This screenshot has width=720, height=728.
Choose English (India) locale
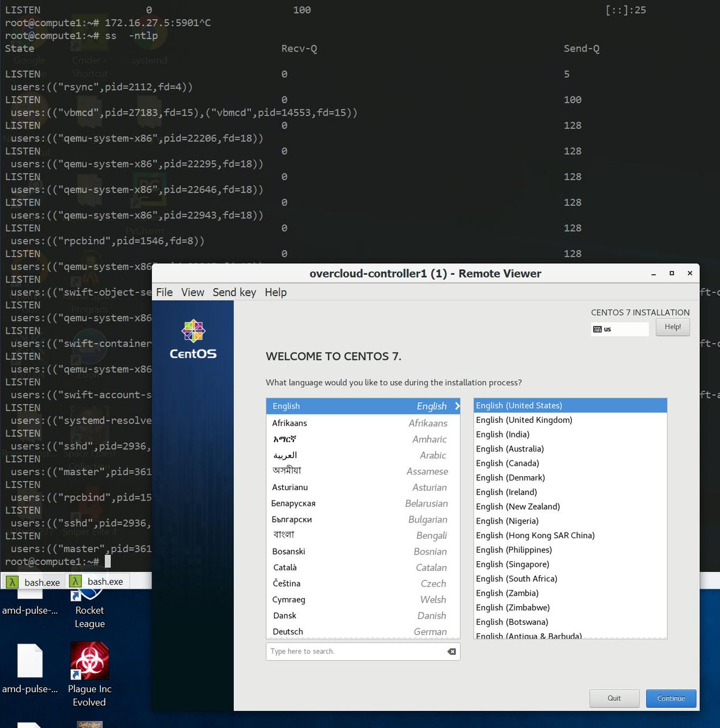[570, 434]
